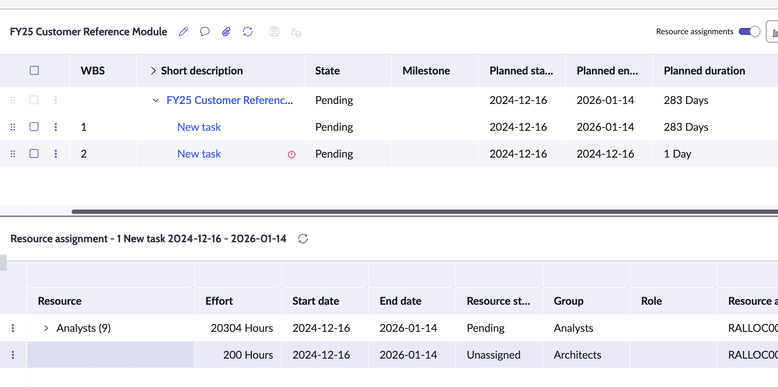The image size is (778, 387).
Task: Click the Planned start column header
Action: pos(521,70)
